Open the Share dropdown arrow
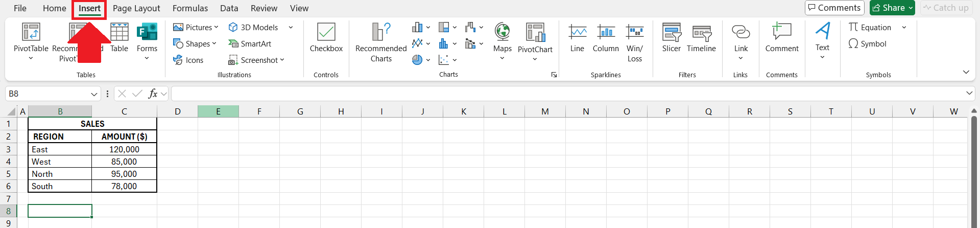The width and height of the screenshot is (980, 228). pyautogui.click(x=911, y=8)
